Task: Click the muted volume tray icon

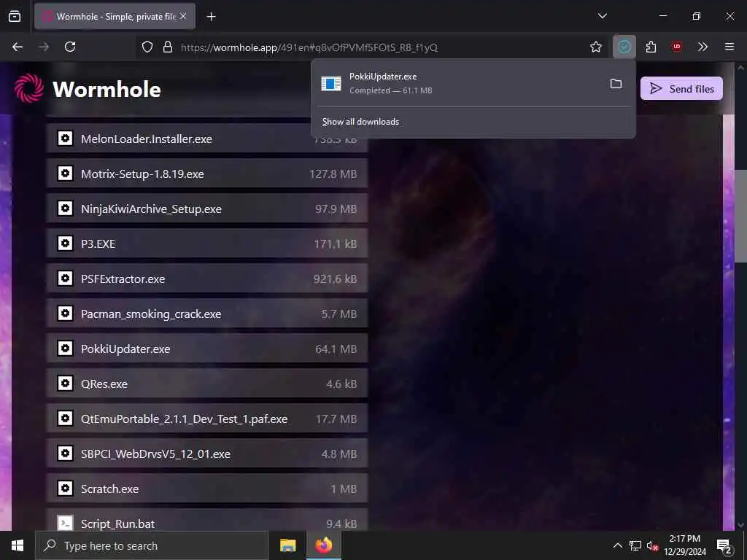Action: click(651, 545)
